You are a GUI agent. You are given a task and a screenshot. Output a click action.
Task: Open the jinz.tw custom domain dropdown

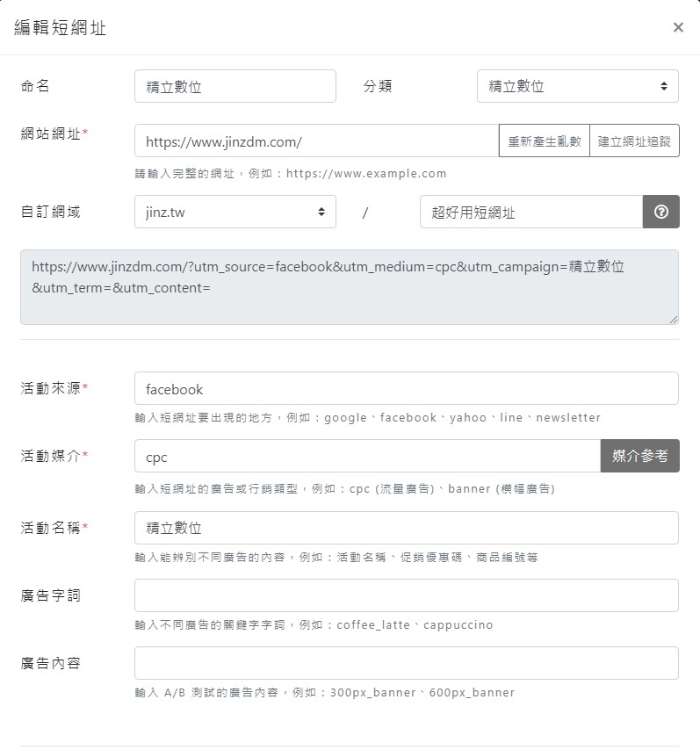[x=235, y=212]
